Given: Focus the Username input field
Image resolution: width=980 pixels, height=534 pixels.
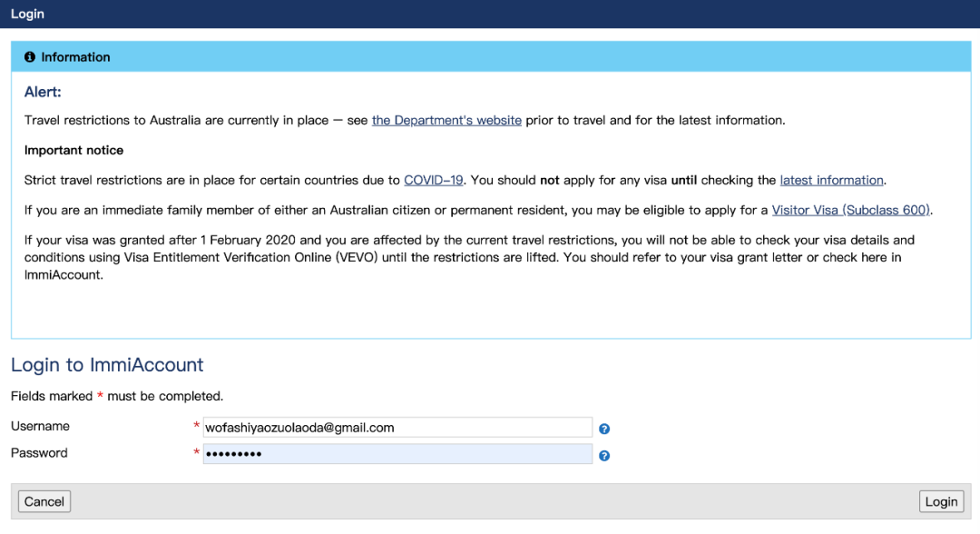Looking at the screenshot, I should (x=397, y=428).
